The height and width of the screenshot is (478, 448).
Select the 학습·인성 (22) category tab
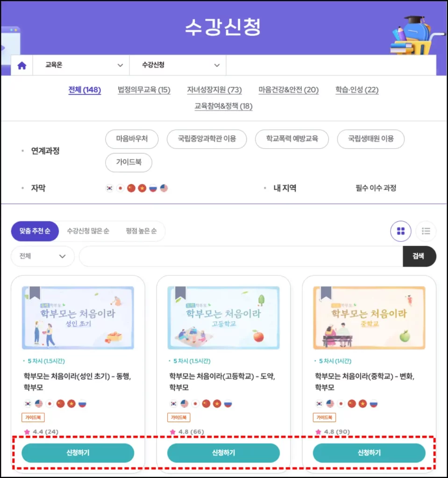(x=357, y=90)
